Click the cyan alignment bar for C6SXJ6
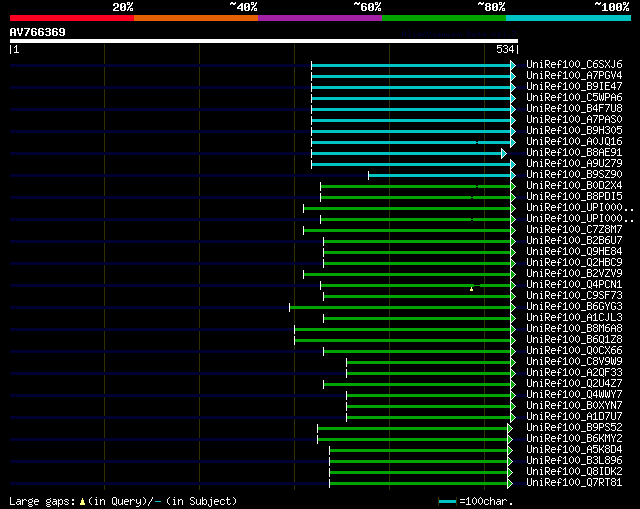The height and width of the screenshot is (509, 640). [x=411, y=65]
